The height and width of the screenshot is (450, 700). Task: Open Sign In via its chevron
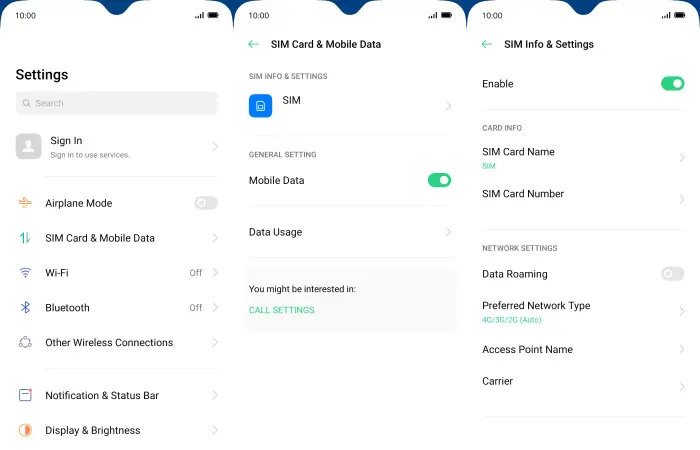click(215, 146)
